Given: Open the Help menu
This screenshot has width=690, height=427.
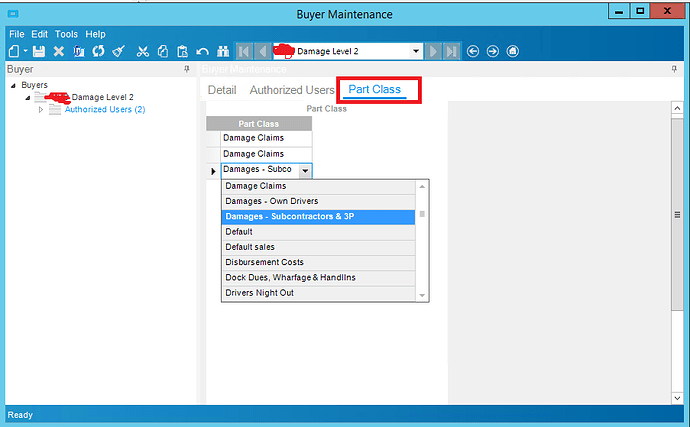Looking at the screenshot, I should (x=95, y=34).
